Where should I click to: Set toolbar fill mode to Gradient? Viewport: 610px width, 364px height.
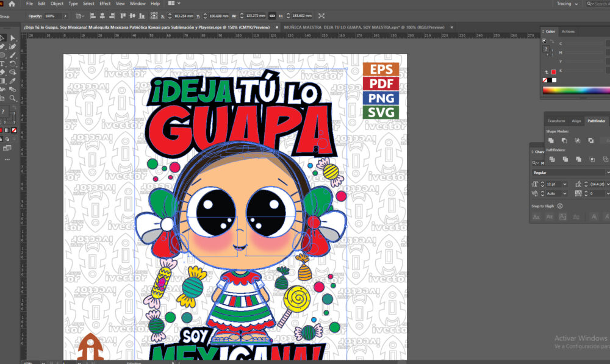pyautogui.click(x=7, y=130)
